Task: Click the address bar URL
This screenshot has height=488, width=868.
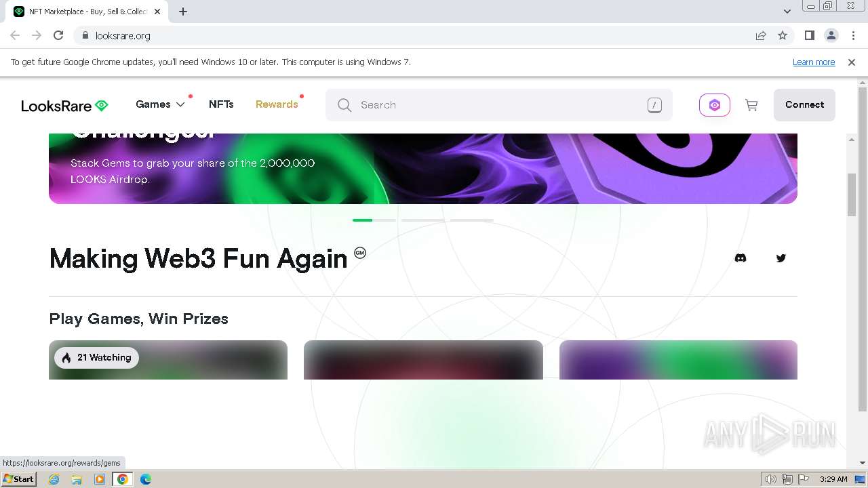Action: point(123,36)
